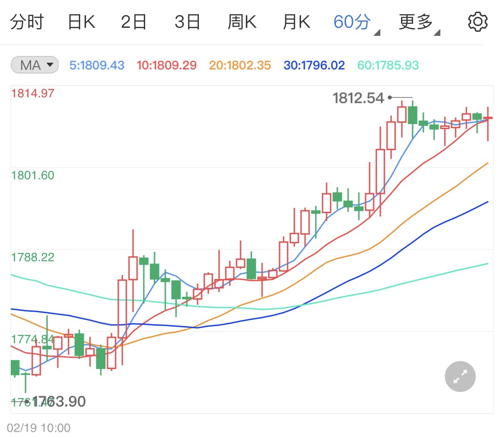Click the MA60 value 1785.93 label
The image size is (504, 439).
[388, 65]
